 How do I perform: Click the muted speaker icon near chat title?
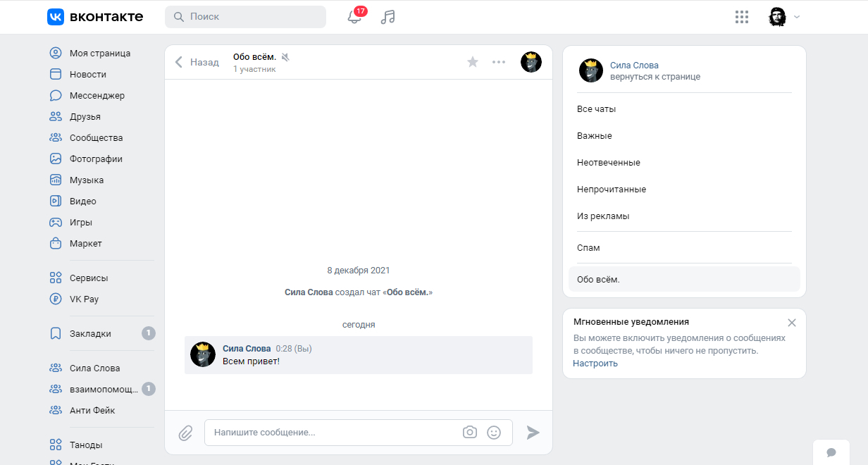tap(285, 56)
